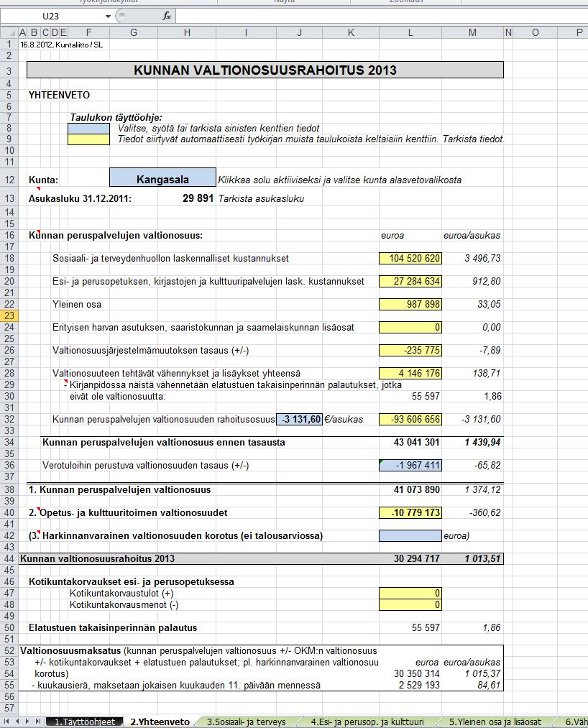The height and width of the screenshot is (728, 588).
Task: Switch to the 1.Täyttöohjeet sheet tab
Action: click(85, 722)
